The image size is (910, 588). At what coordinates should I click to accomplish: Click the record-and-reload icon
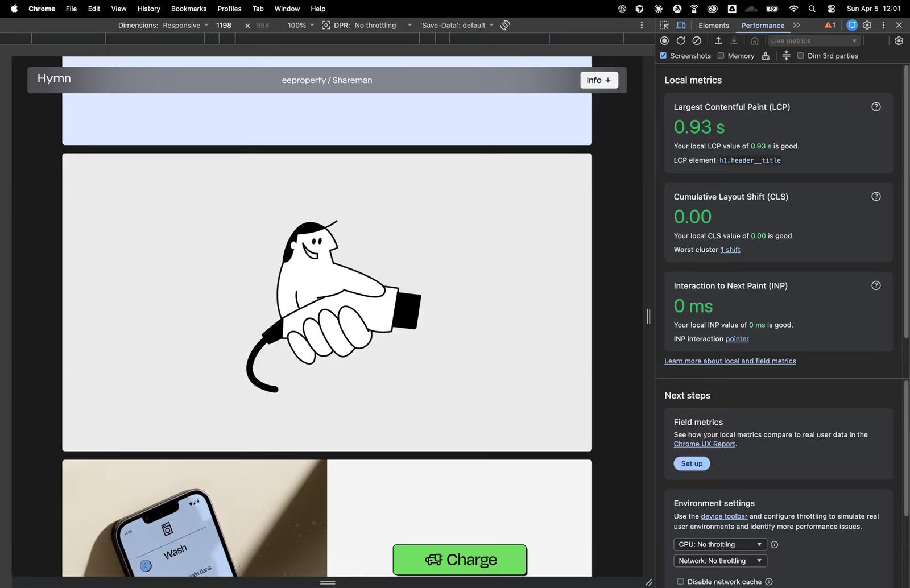(681, 40)
